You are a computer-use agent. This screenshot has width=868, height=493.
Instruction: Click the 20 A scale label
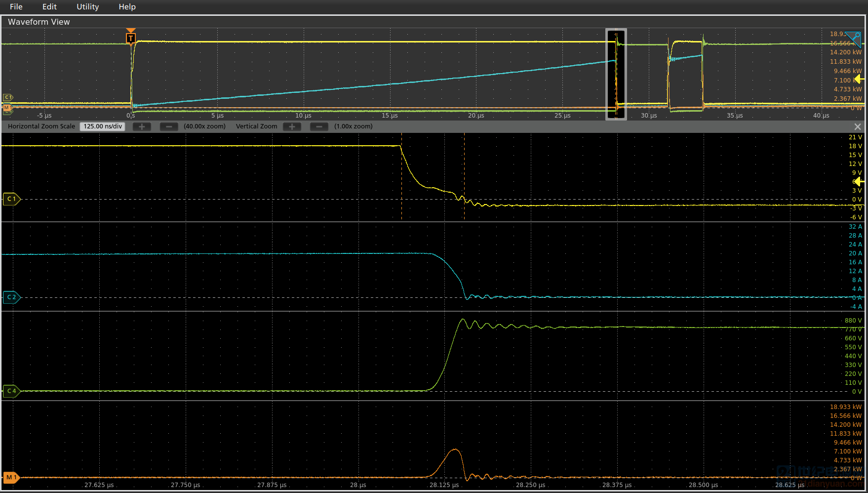(x=855, y=253)
